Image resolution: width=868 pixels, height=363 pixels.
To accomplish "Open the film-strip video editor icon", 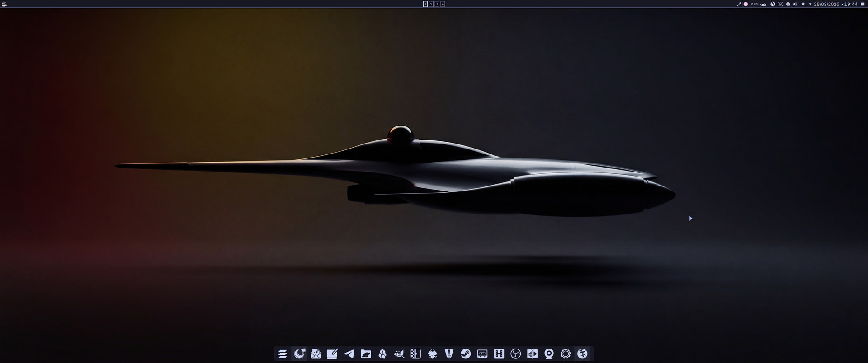I will [x=532, y=354].
